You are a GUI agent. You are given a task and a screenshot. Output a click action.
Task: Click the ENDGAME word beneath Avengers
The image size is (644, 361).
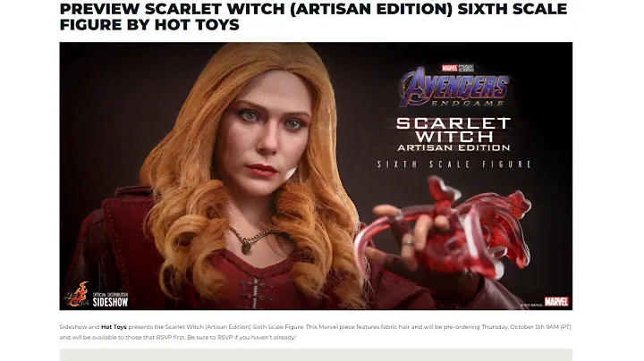(467, 104)
